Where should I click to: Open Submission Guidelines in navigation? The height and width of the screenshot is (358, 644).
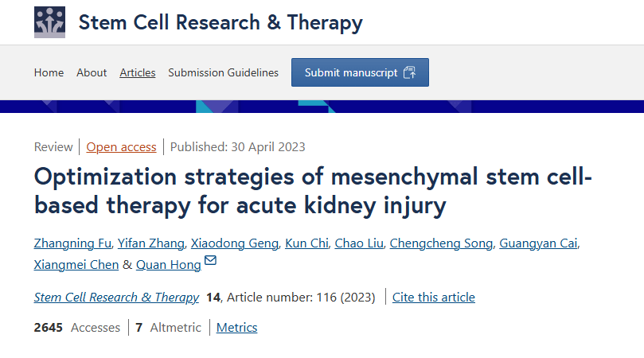point(223,72)
